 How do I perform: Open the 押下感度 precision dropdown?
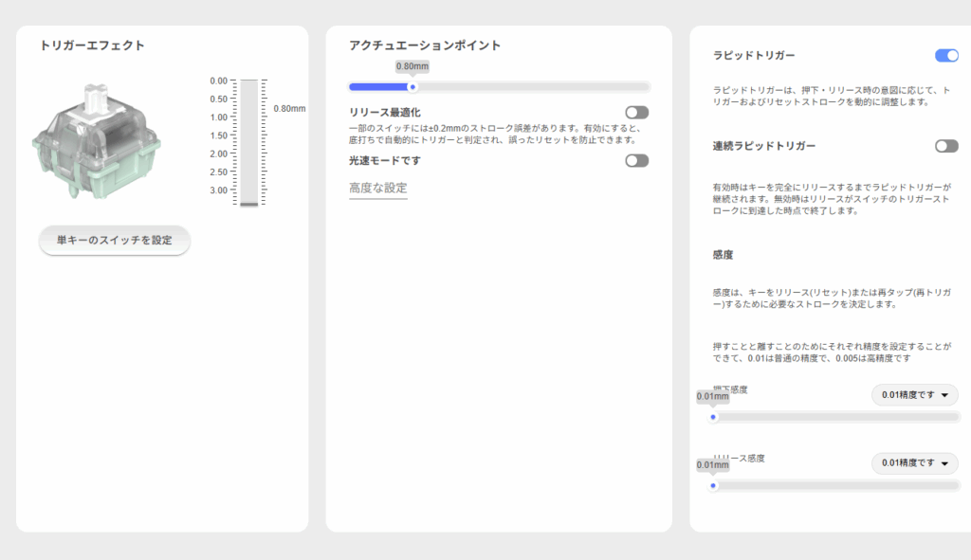tap(914, 395)
